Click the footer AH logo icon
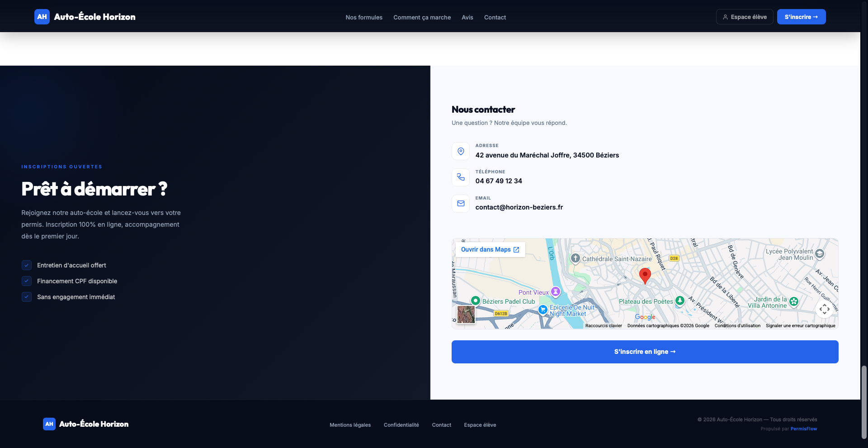Image resolution: width=868 pixels, height=448 pixels. 49,424
